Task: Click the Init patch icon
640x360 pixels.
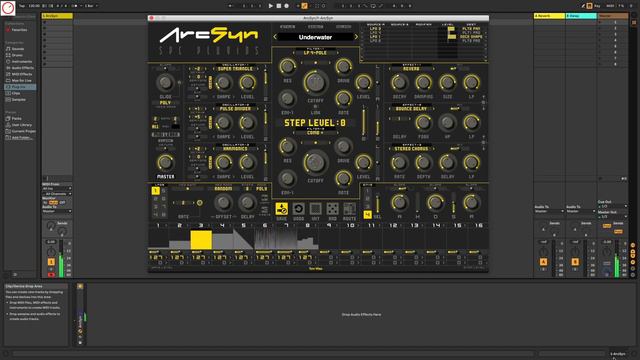Action: 316,209
